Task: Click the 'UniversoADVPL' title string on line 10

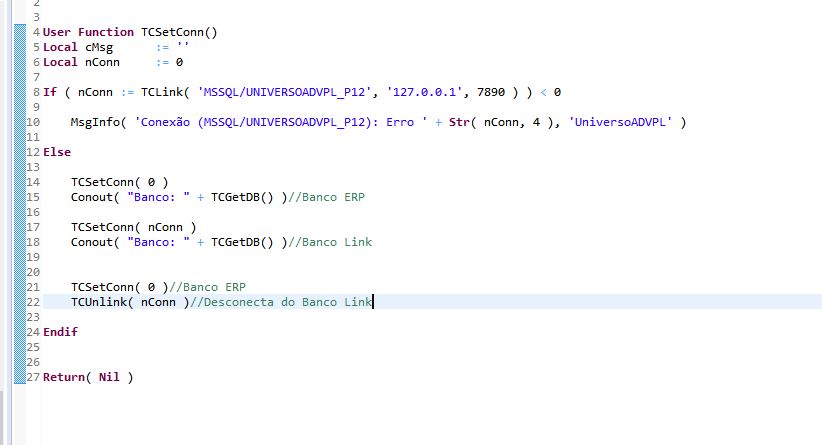Action: pyautogui.click(x=620, y=122)
